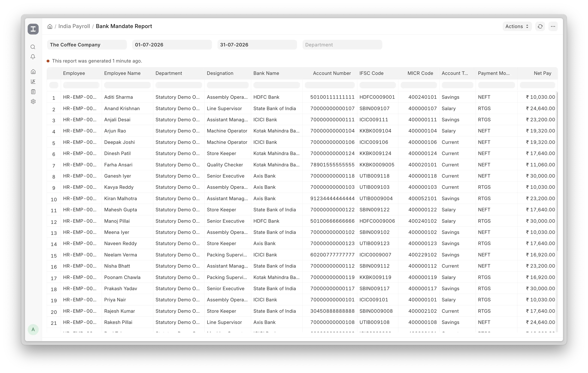Screen dimensions: 588x373
Task: Select the Bank Name column header
Action: click(266, 73)
